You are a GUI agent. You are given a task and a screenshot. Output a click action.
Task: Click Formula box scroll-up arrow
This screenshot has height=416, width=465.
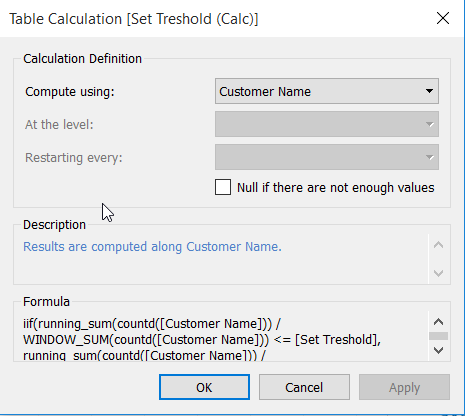pyautogui.click(x=438, y=322)
